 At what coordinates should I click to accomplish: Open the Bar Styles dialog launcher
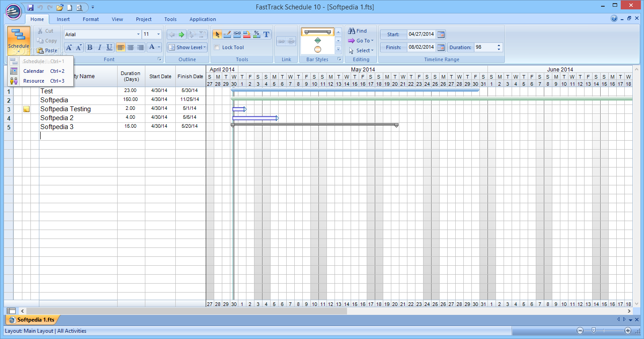click(x=339, y=59)
